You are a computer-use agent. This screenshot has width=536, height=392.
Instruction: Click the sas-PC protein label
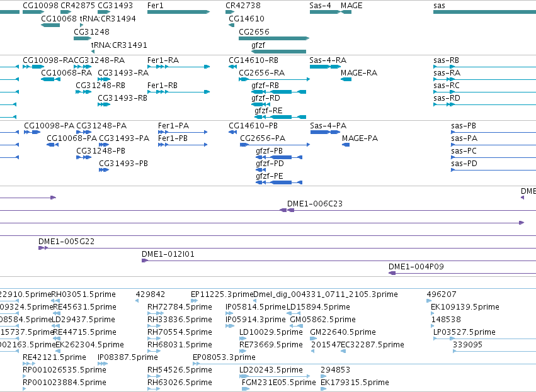(x=464, y=151)
